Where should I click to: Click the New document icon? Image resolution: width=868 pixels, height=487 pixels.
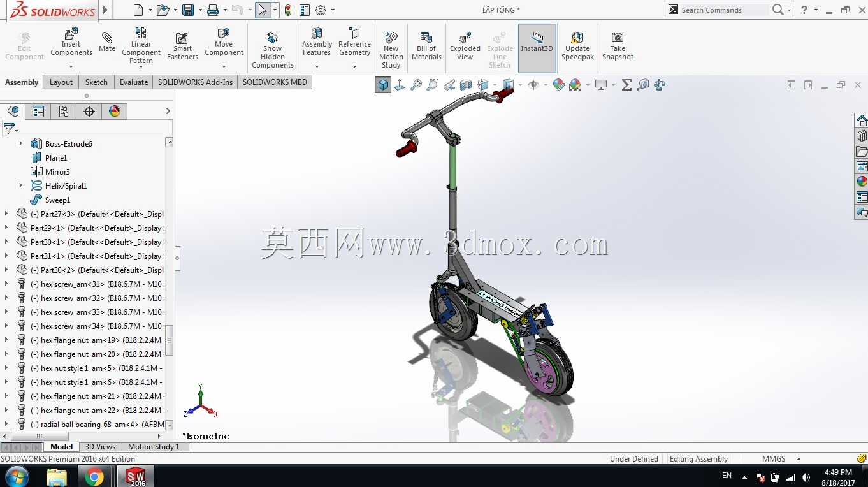click(138, 10)
